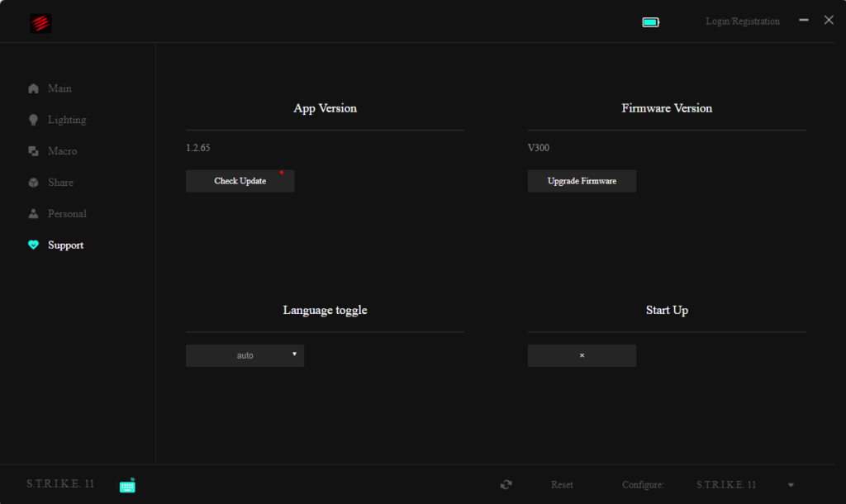
Task: Click the home icon beside Main
Action: click(x=33, y=88)
